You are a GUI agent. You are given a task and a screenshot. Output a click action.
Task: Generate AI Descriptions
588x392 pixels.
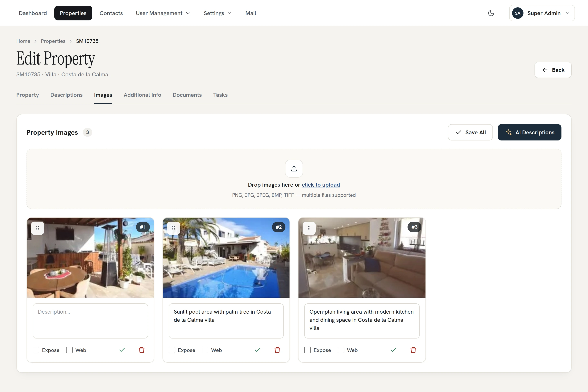529,132
